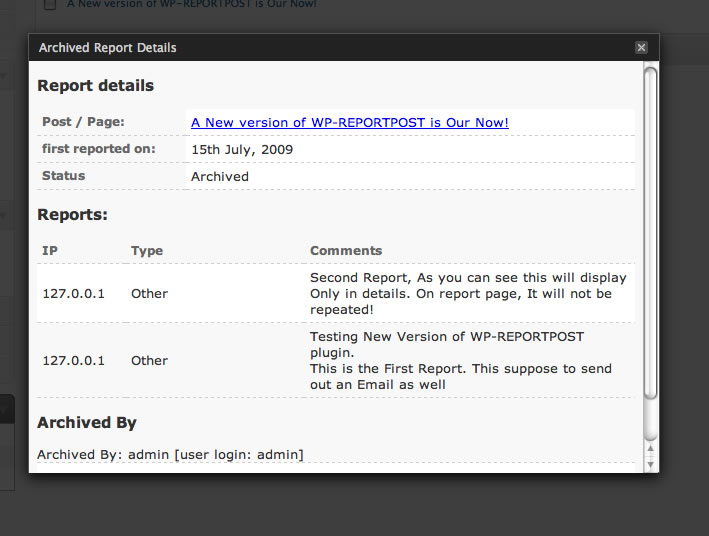
Task: Open the WP-REPORTPOST post link in the dialog
Action: [349, 122]
